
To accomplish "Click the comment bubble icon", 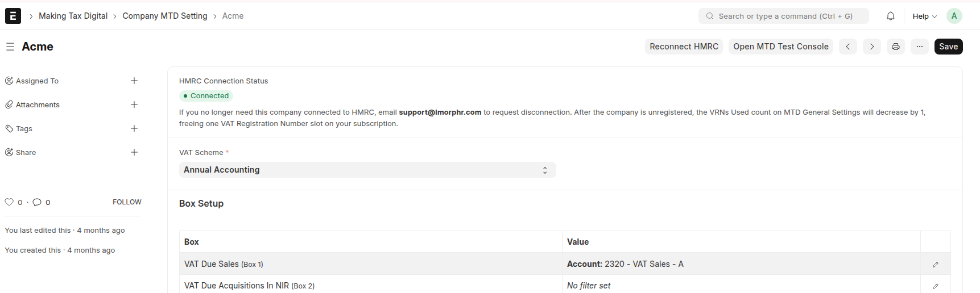I will (37, 202).
